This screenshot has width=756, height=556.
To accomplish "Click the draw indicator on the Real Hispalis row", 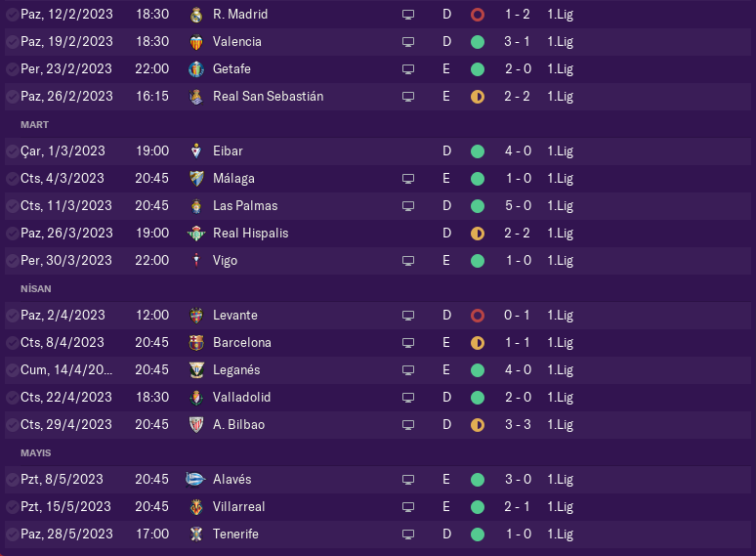I will point(477,234).
